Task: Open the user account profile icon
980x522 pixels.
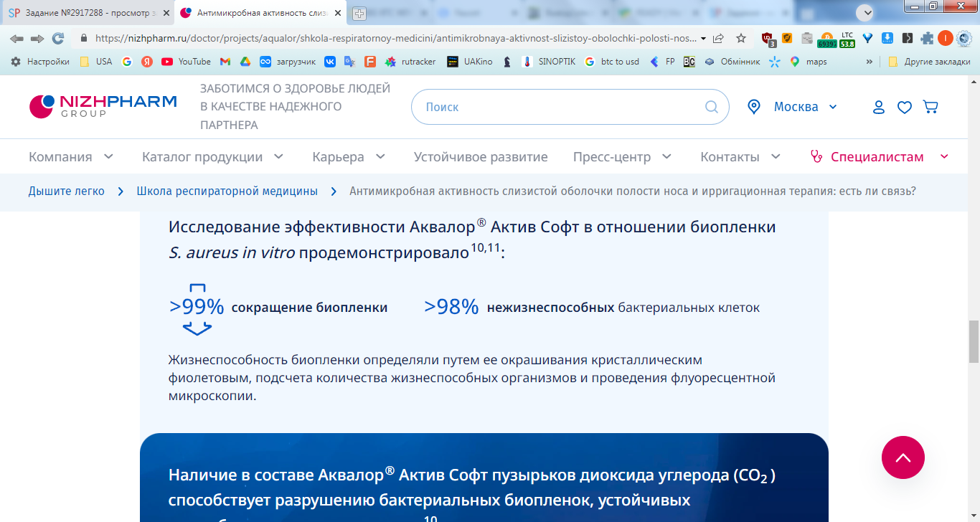Action: point(879,107)
